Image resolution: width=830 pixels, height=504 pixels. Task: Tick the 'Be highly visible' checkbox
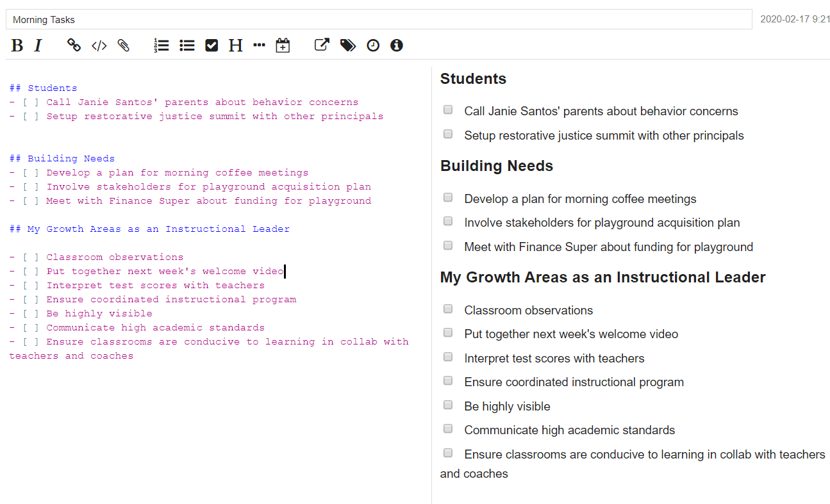click(x=448, y=405)
